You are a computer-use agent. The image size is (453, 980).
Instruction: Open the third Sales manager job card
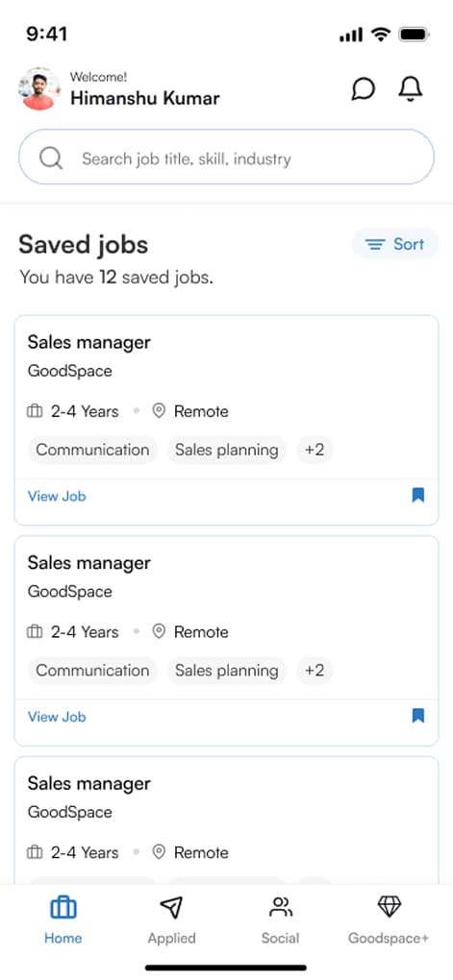[227, 820]
